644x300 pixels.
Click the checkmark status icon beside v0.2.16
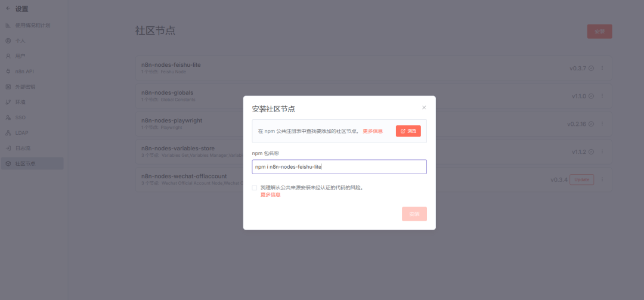(591, 124)
